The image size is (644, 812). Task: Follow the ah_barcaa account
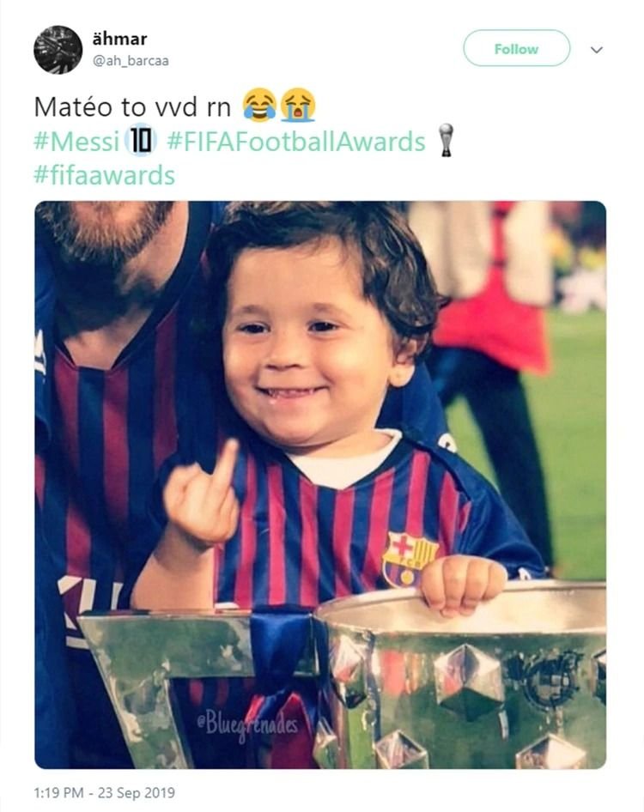[x=517, y=48]
